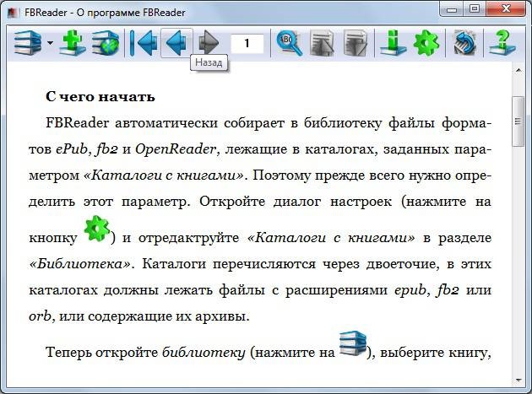Open the library books icon in toolbar
Image resolution: width=532 pixels, height=394 pixels.
tap(28, 43)
